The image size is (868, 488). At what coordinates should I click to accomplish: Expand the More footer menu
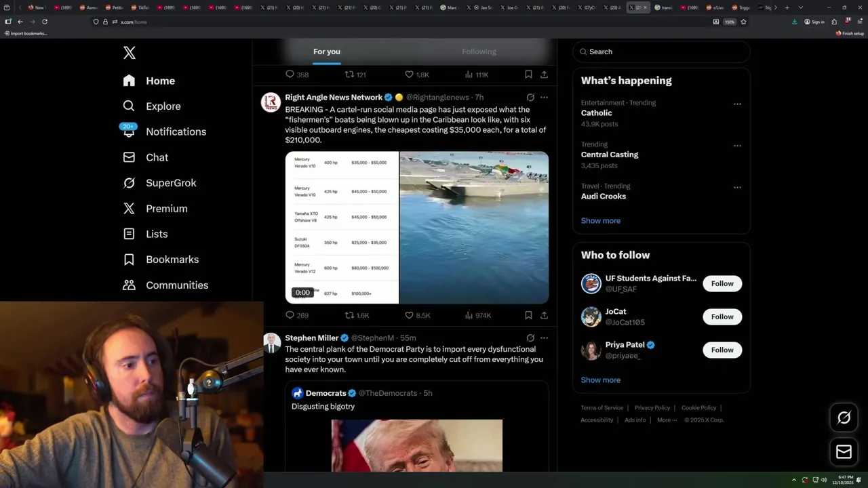666,420
